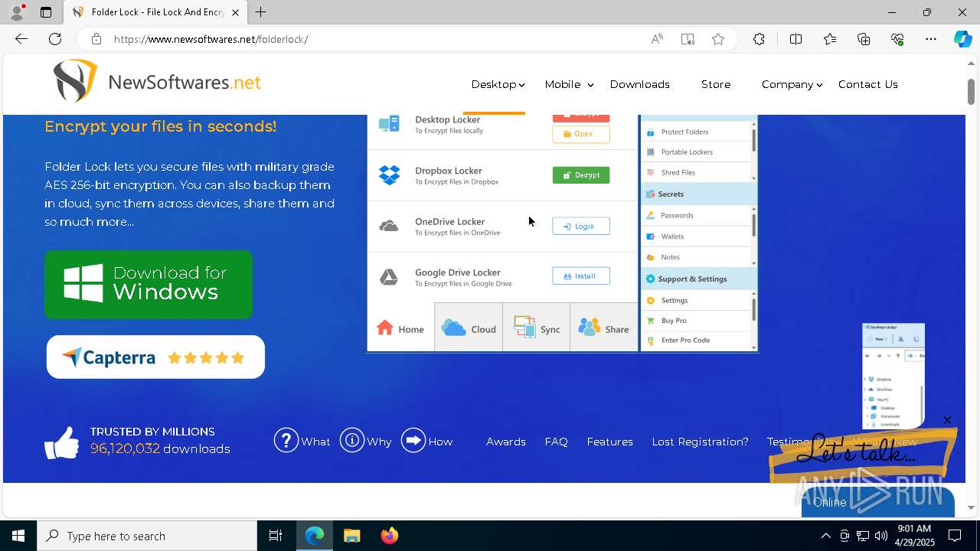Click the How arrow icon
This screenshot has width=980, height=551.
413,440
